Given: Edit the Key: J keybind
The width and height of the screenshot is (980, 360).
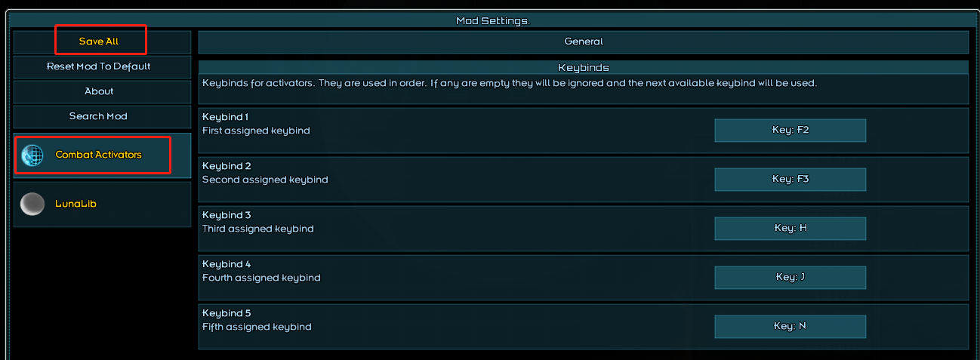Looking at the screenshot, I should click(790, 277).
